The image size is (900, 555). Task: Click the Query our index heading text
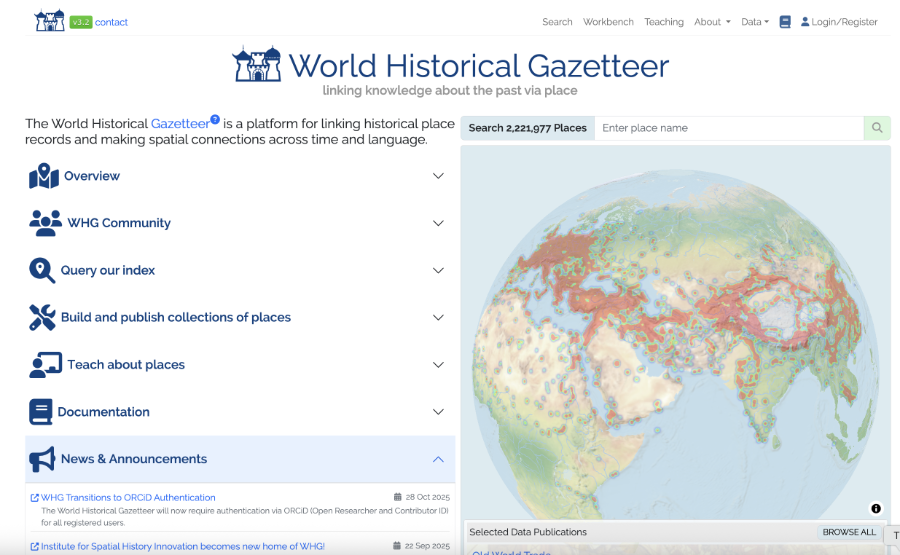coord(108,270)
